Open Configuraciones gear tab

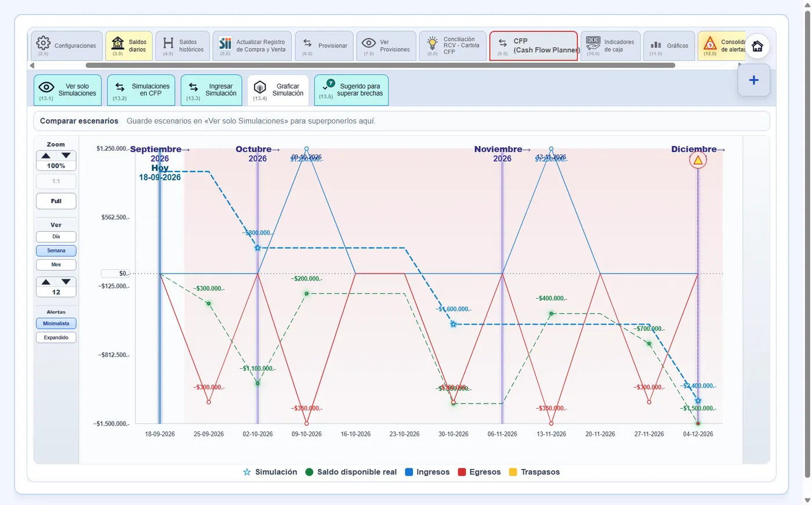[67, 46]
